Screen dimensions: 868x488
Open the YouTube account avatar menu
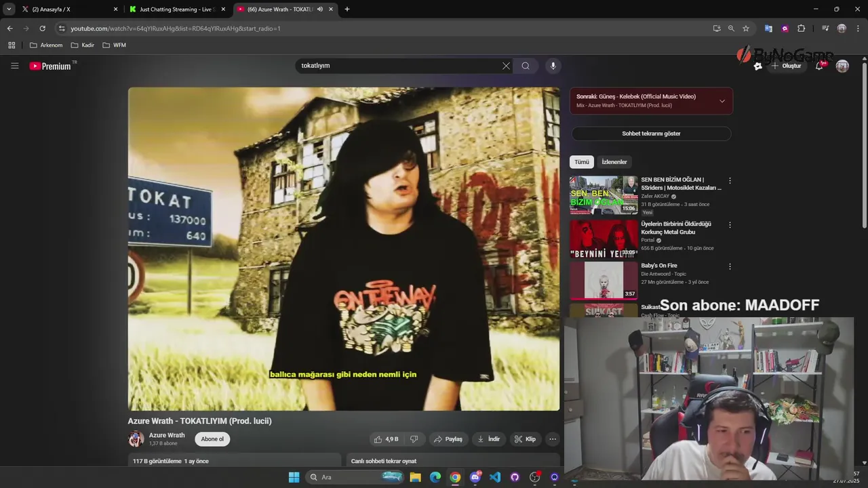(842, 66)
